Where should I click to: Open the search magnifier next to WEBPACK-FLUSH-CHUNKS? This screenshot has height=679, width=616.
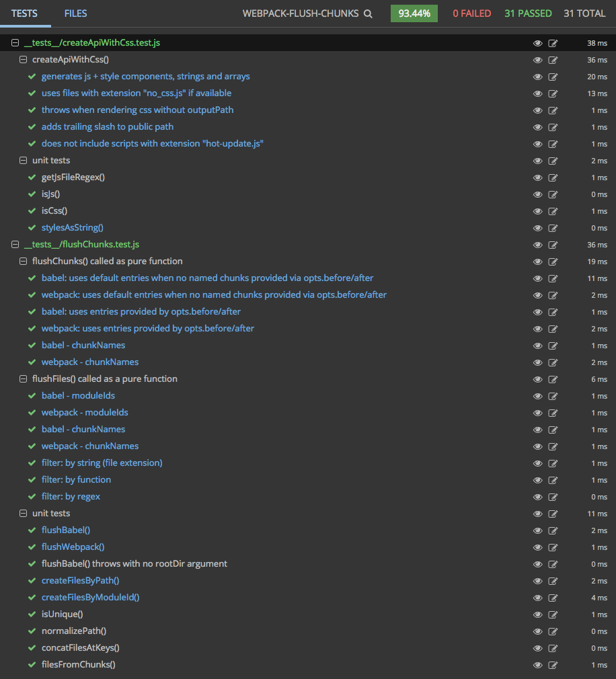pos(368,14)
